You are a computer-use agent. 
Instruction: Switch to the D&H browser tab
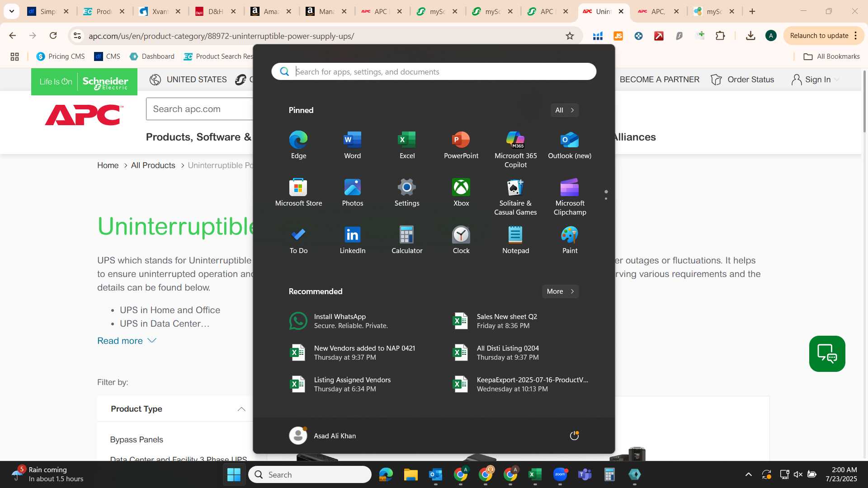pyautogui.click(x=216, y=11)
